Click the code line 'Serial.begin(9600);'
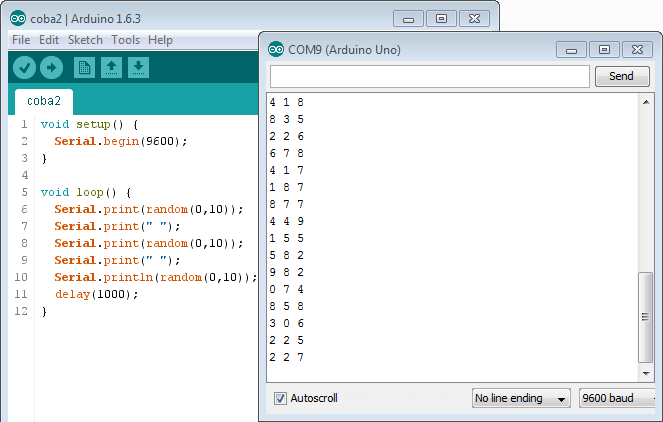 coord(120,142)
